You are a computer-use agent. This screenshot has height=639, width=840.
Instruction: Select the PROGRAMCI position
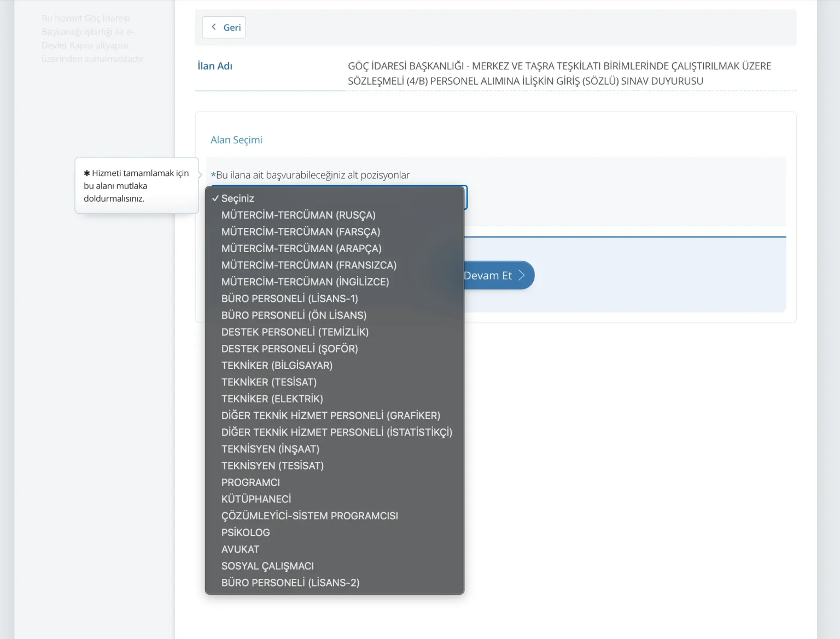tap(250, 483)
